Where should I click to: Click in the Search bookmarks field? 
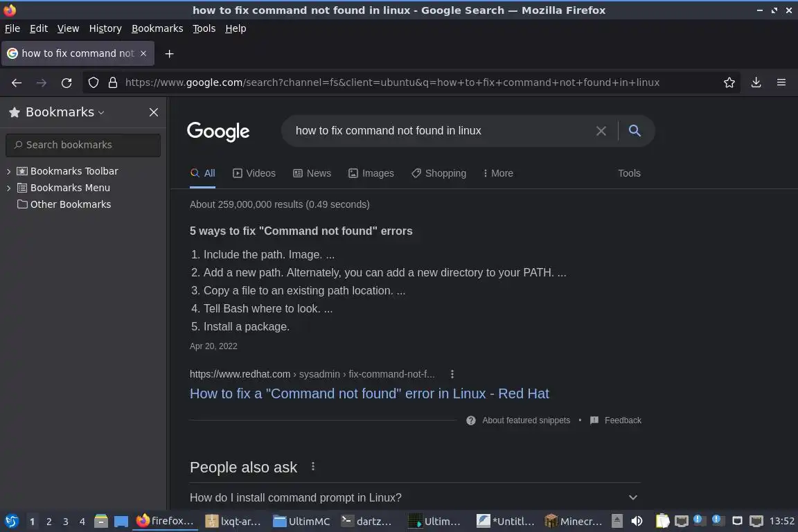(83, 145)
